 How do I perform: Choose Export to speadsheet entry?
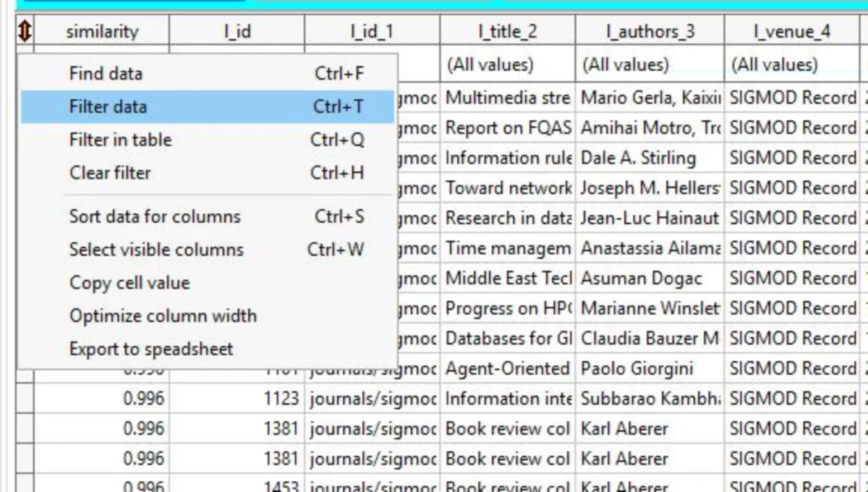coord(208,350)
